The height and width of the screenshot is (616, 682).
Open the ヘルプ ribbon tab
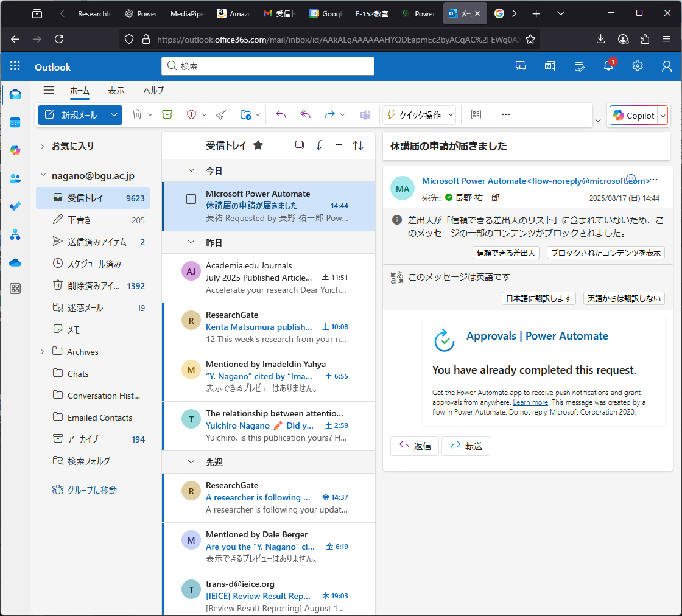pos(153,90)
